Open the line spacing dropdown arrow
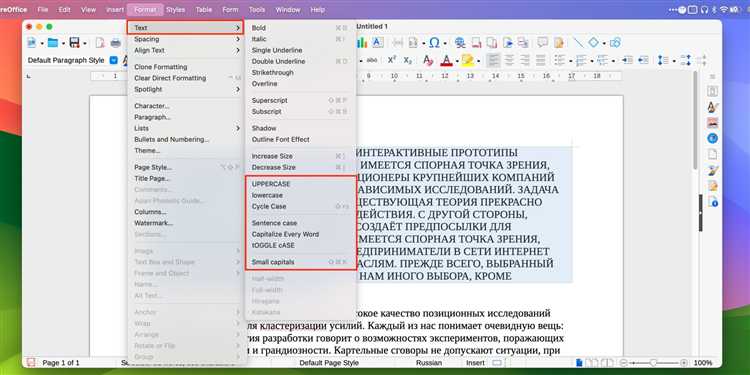 (x=674, y=61)
